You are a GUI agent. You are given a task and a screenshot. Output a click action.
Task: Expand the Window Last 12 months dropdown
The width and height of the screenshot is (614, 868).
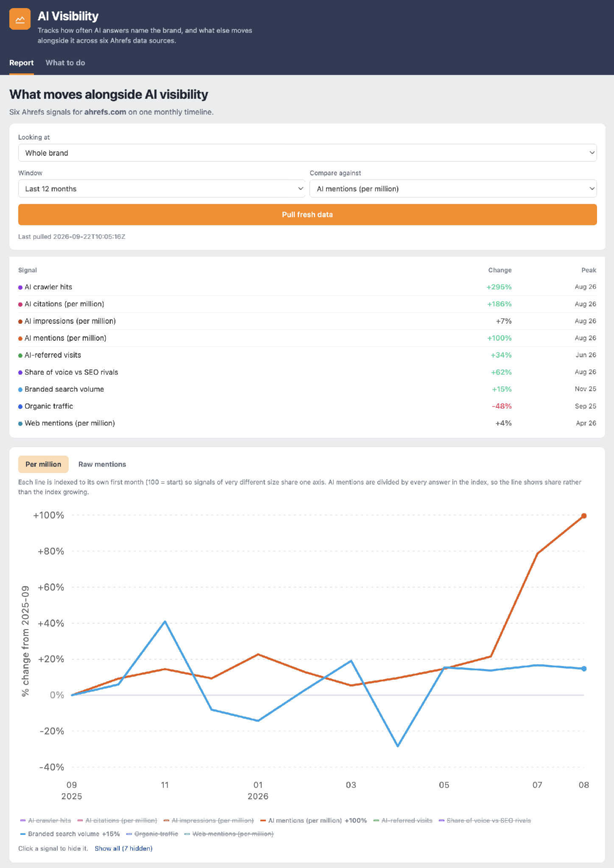pos(162,189)
